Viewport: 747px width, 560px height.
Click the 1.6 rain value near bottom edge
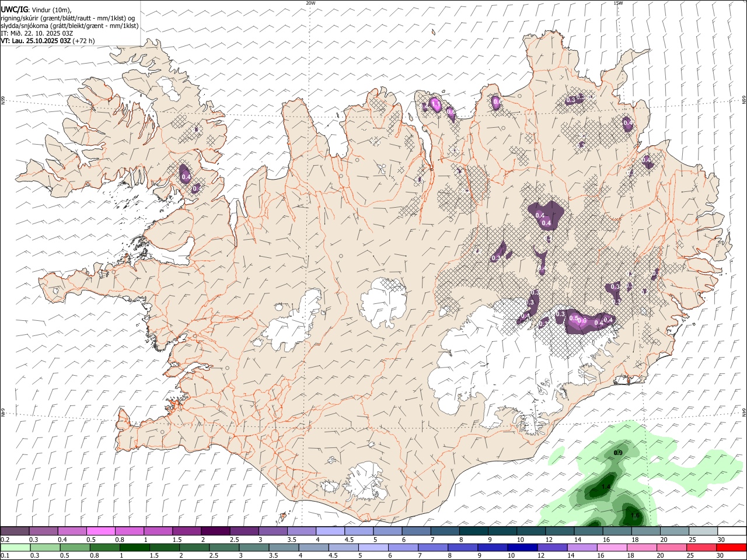(x=636, y=516)
